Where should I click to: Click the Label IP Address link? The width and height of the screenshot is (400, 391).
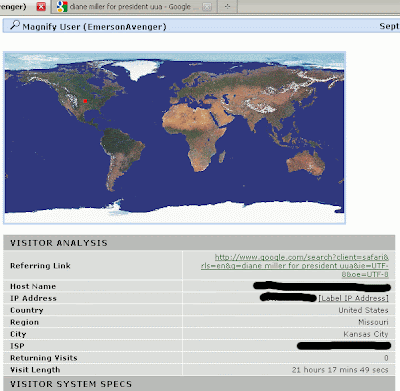(354, 298)
